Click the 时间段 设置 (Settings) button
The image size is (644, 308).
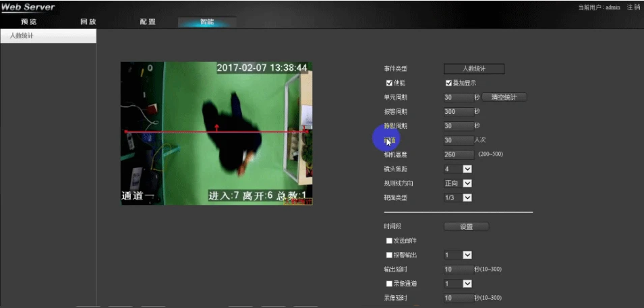466,226
